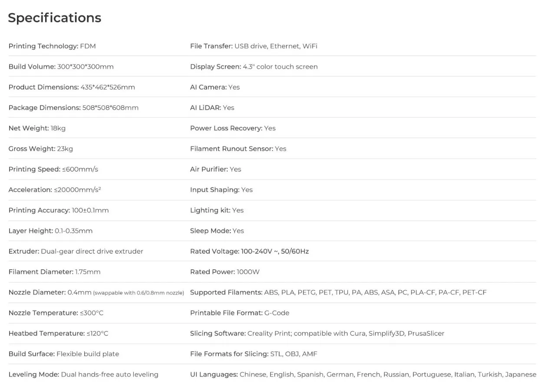
Task: Click the Leveling Mode specification
Action: pos(83,374)
